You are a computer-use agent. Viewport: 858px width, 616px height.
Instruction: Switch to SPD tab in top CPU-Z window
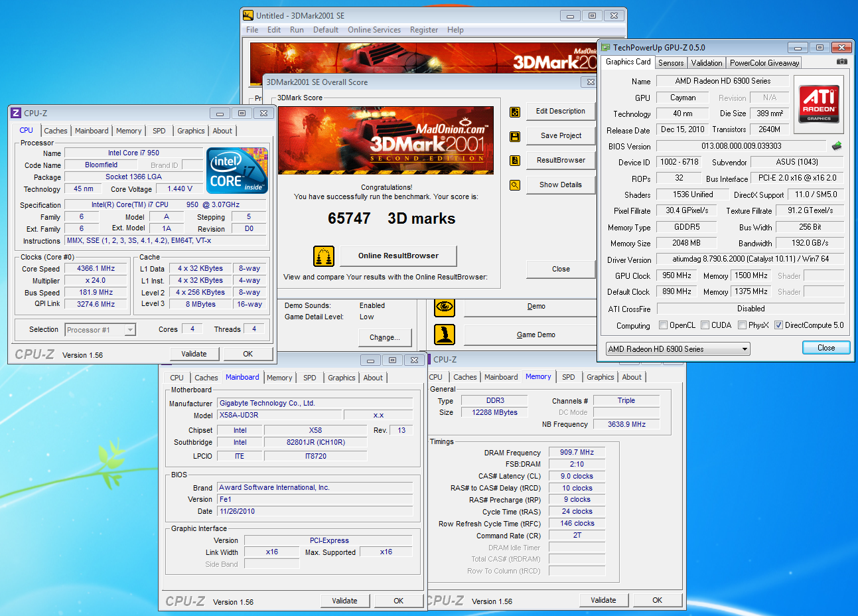pyautogui.click(x=159, y=131)
